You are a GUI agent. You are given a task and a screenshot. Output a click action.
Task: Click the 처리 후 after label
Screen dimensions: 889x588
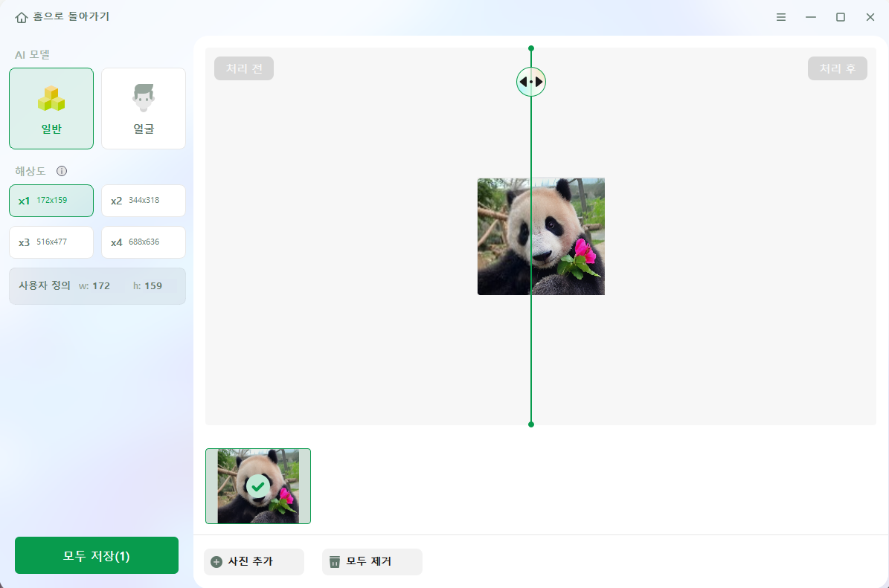(x=838, y=68)
